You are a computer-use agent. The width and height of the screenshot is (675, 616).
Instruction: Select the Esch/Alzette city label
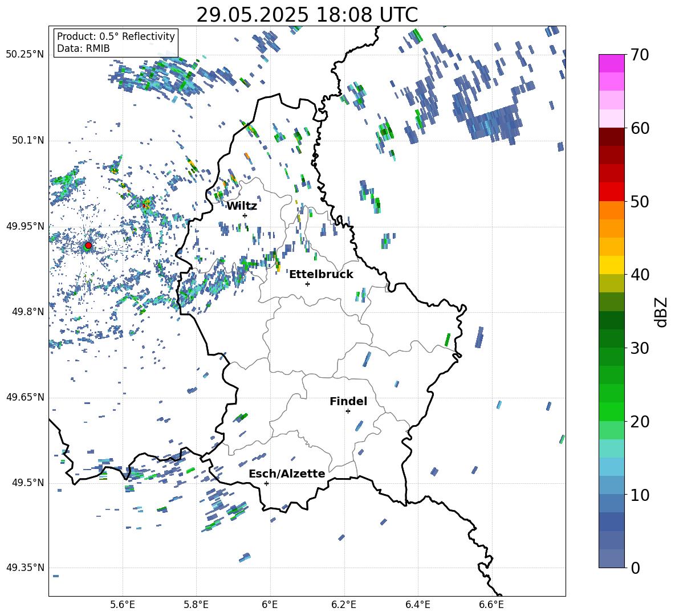pyautogui.click(x=287, y=474)
